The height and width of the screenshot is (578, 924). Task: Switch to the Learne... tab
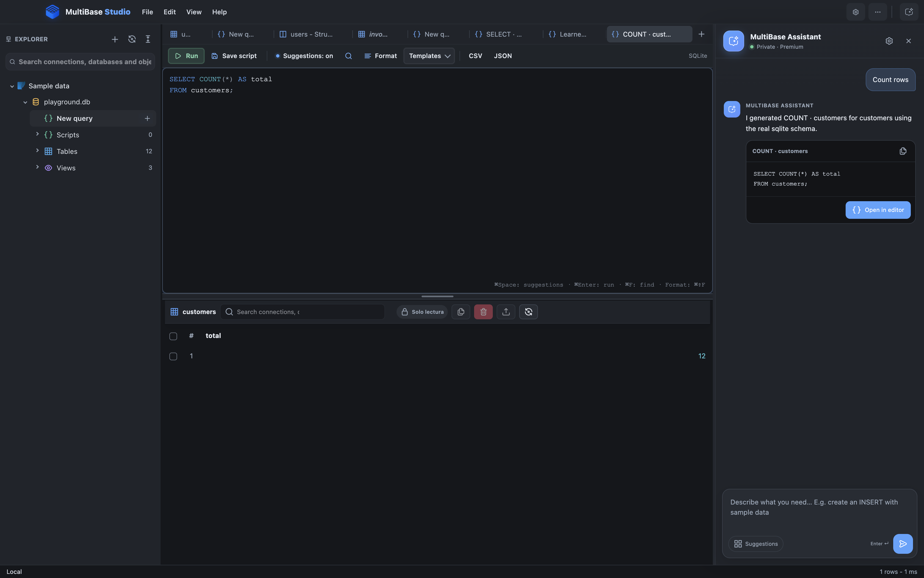point(573,34)
